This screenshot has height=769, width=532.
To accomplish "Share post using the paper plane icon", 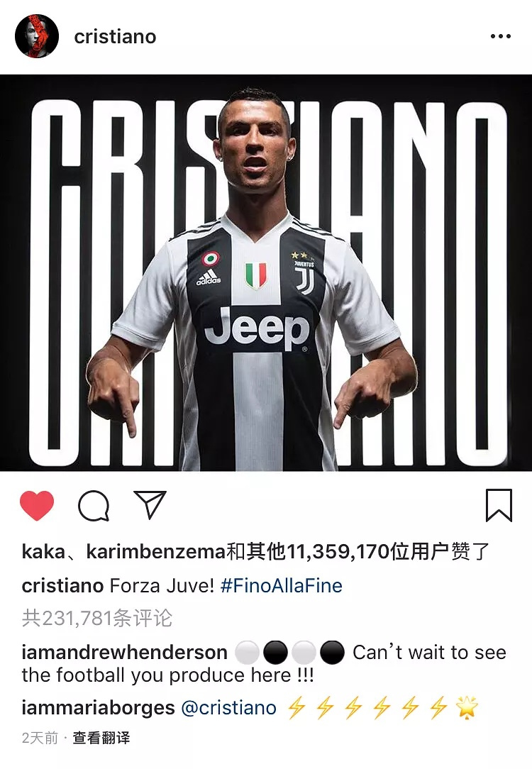I will 150,504.
